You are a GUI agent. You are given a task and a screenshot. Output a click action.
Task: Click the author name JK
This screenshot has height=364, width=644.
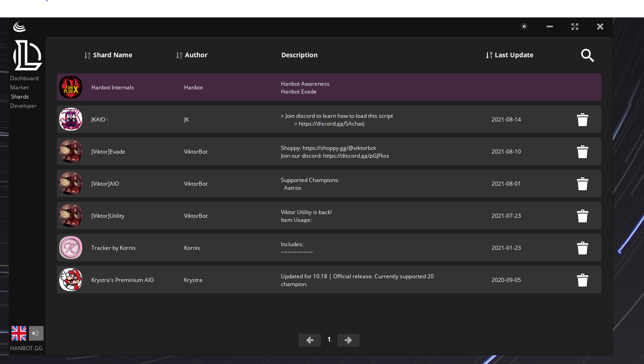pyautogui.click(x=186, y=120)
